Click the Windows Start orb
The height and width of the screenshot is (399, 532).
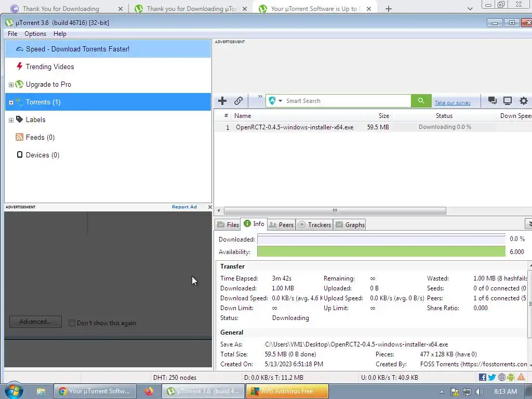(14, 391)
